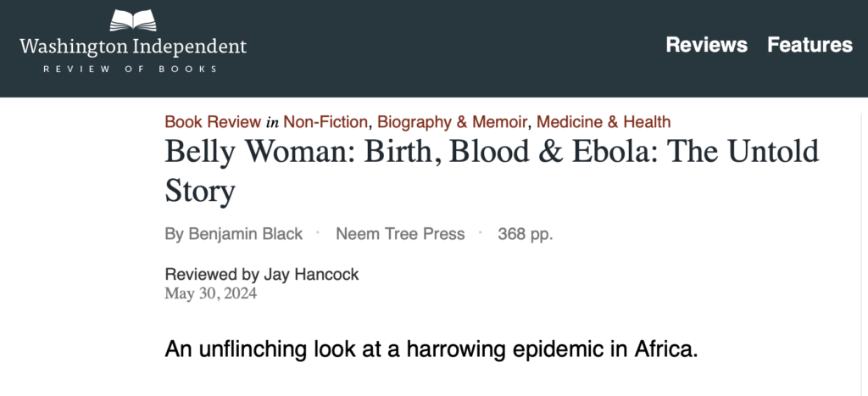This screenshot has width=868, height=396.
Task: Follow the Book Review category link
Action: (213, 122)
